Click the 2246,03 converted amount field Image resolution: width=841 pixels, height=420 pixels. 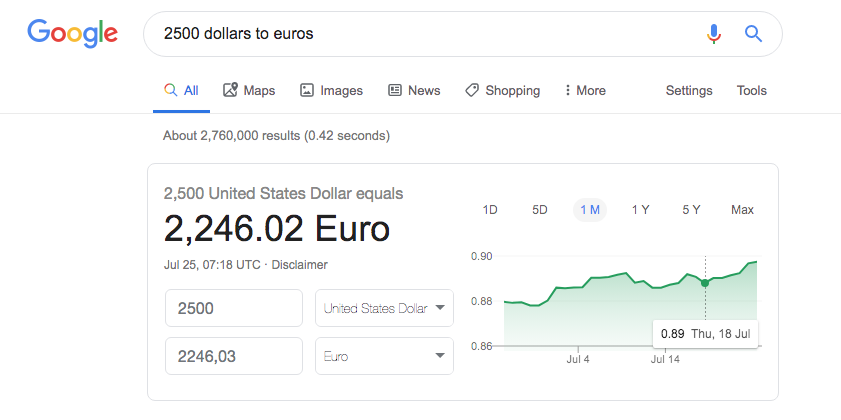234,356
